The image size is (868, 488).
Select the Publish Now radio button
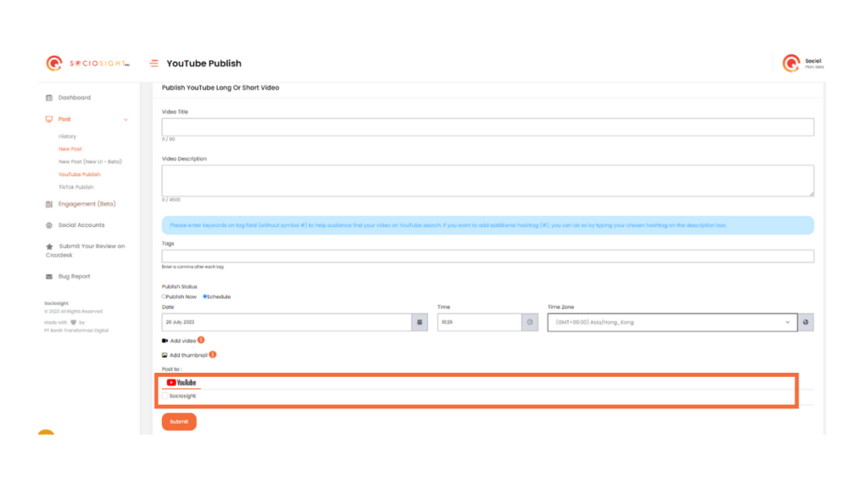164,297
